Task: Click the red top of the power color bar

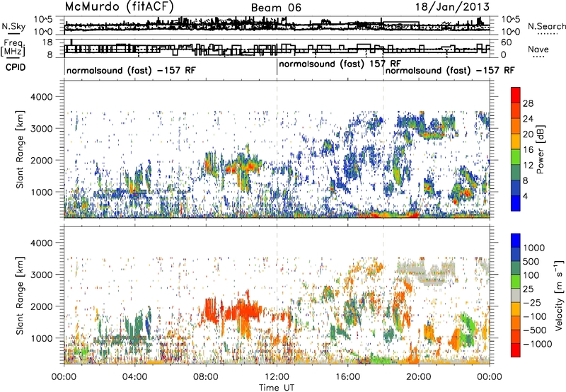Action: 516,95
